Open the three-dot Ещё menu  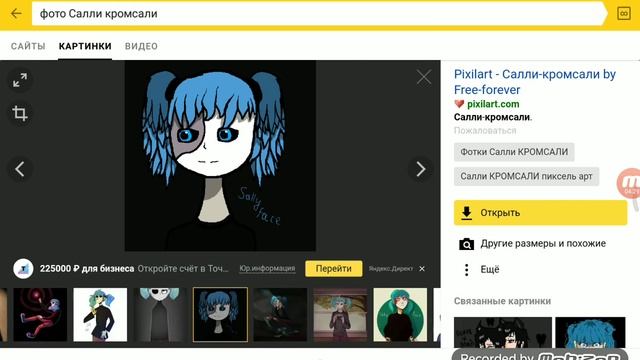pyautogui.click(x=467, y=269)
